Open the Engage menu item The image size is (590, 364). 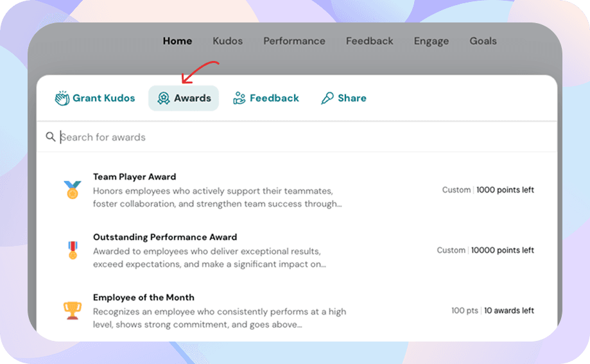point(431,41)
